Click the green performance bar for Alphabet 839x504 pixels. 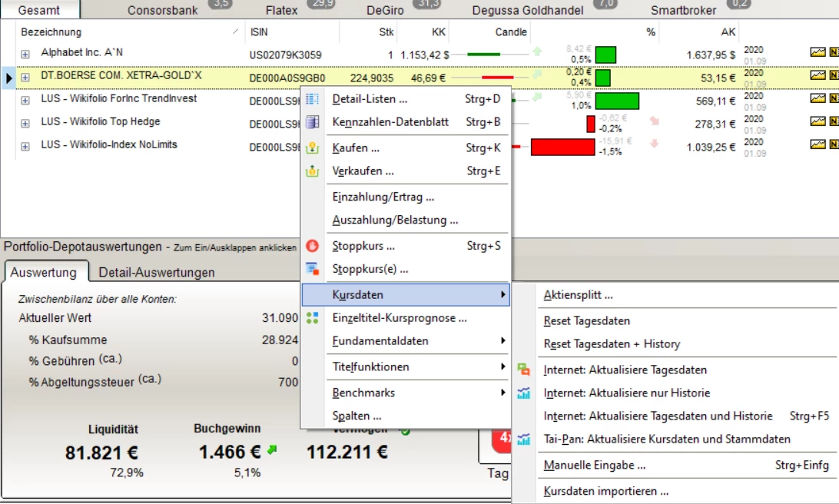[x=605, y=55]
